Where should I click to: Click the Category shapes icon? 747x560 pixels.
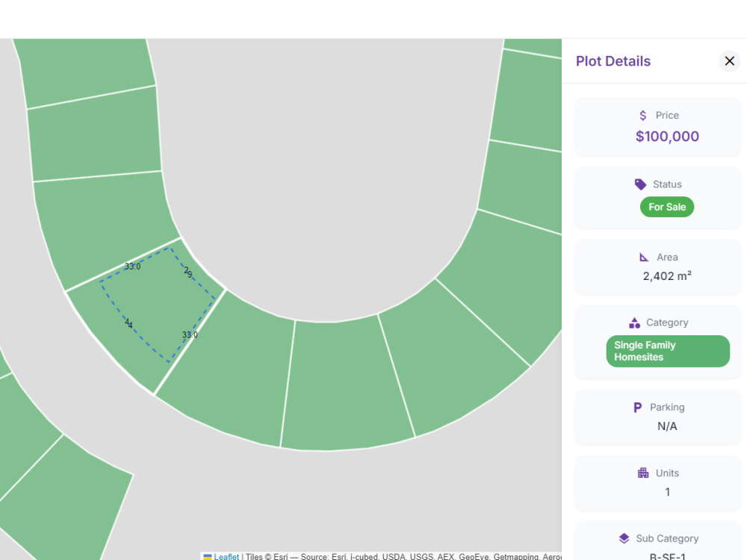pyautogui.click(x=634, y=323)
